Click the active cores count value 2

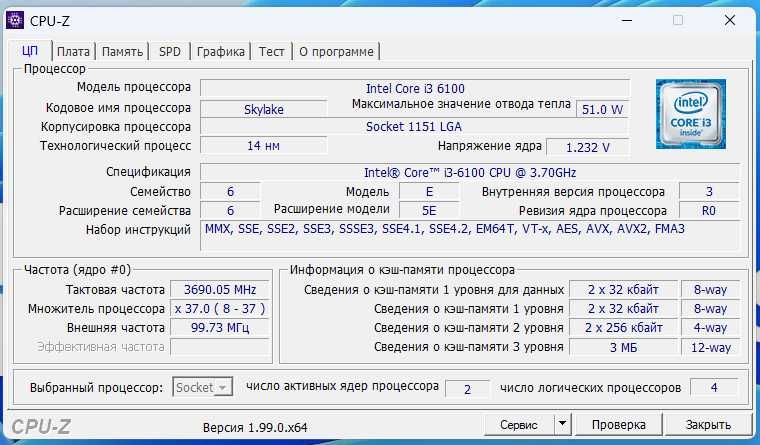tap(467, 389)
